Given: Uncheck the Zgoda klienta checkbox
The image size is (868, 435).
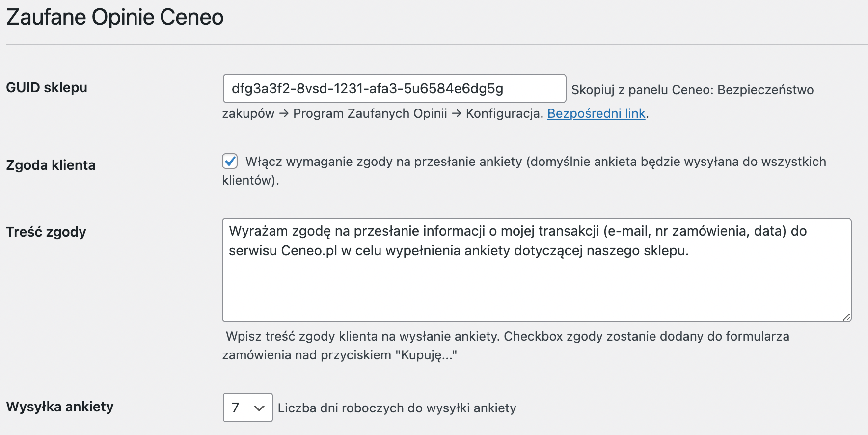Looking at the screenshot, I should click(230, 161).
